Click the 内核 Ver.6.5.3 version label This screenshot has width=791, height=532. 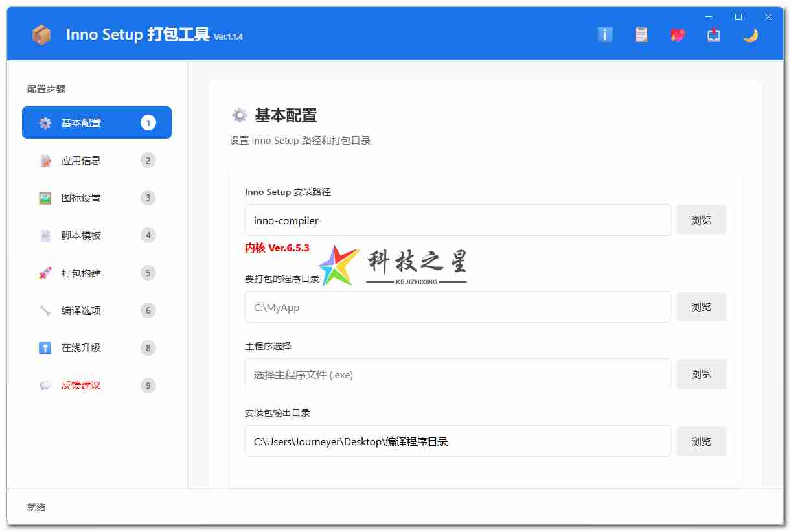click(277, 248)
